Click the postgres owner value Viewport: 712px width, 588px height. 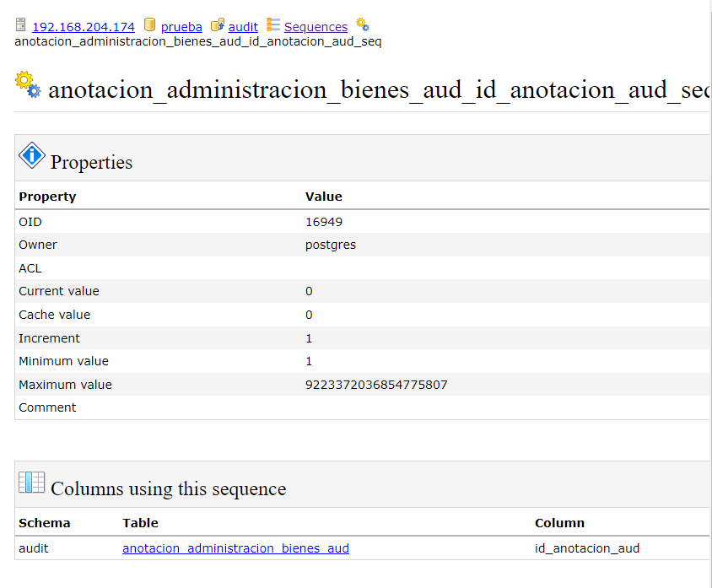(x=331, y=245)
